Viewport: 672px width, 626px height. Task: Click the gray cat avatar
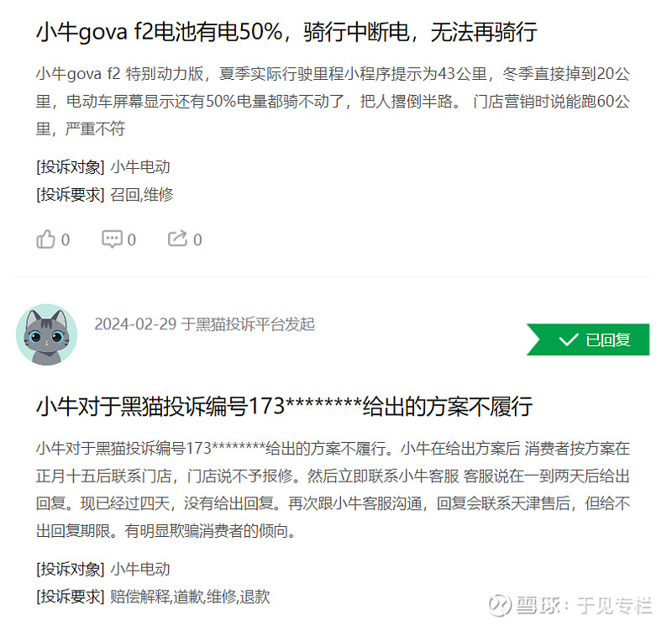tap(46, 335)
